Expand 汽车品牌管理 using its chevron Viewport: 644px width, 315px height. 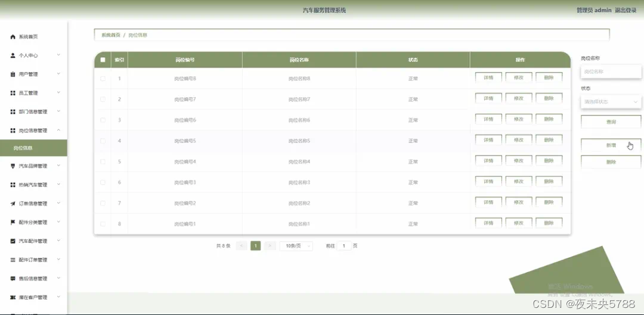coord(58,166)
